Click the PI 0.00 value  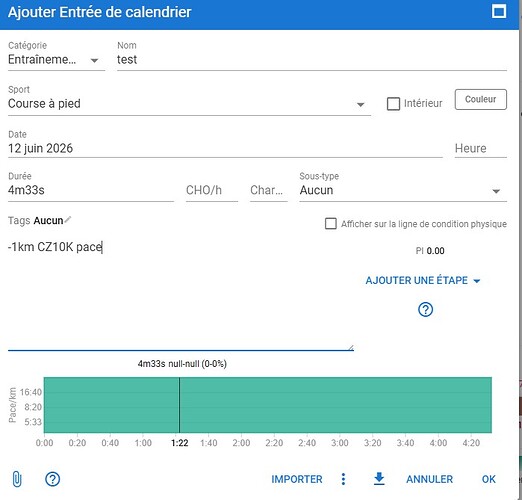click(x=430, y=251)
